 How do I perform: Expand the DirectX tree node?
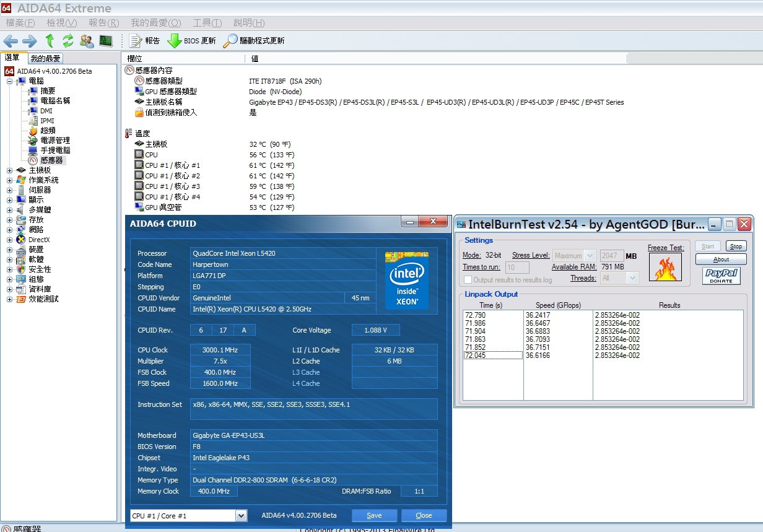coord(9,240)
